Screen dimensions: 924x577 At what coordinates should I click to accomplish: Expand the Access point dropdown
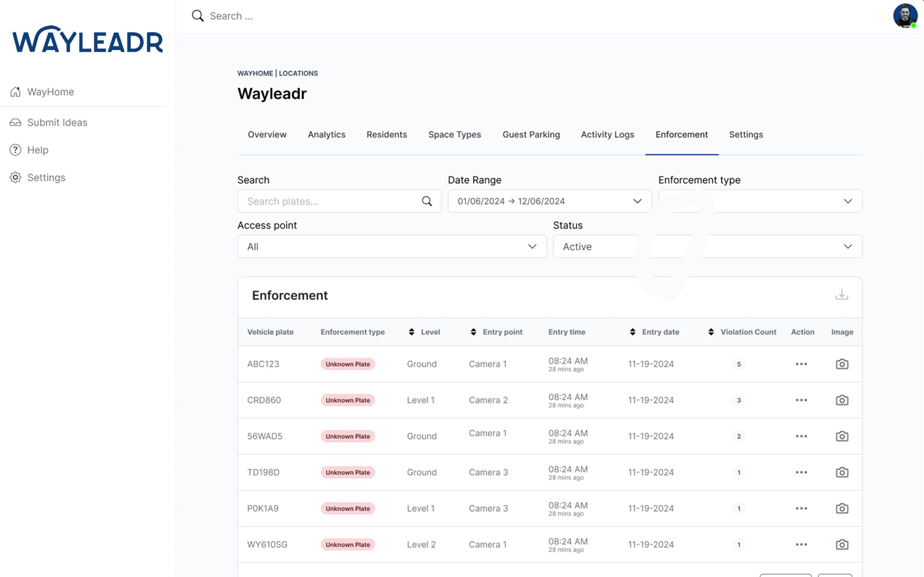(x=391, y=247)
